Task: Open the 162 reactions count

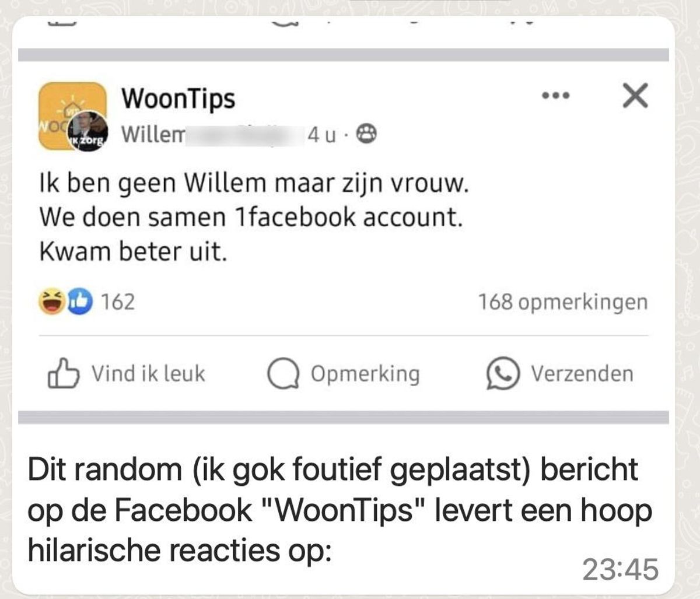Action: (118, 302)
